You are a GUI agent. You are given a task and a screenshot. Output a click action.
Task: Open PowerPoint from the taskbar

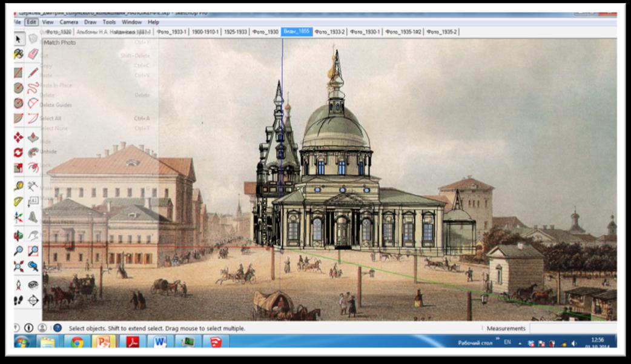[103, 343]
